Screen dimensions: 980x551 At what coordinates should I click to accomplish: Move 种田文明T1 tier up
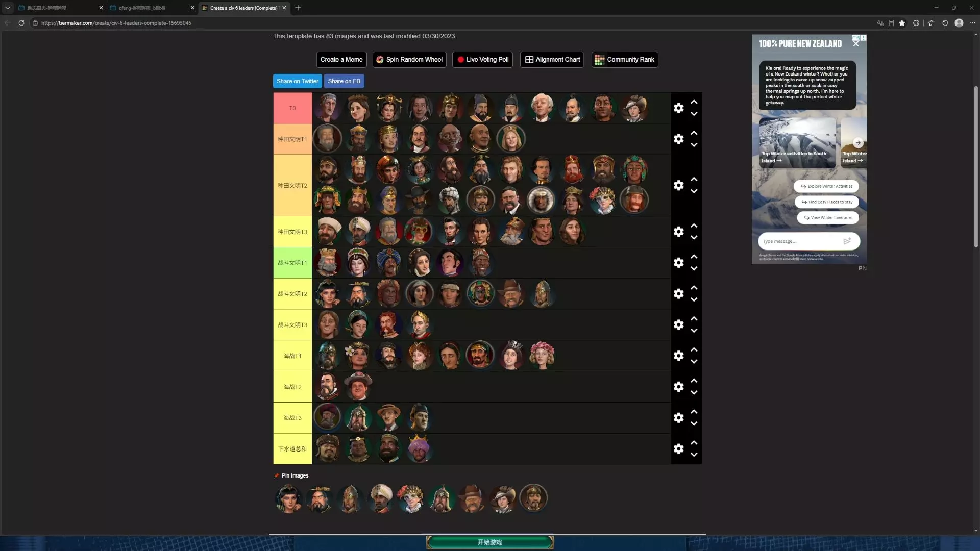(694, 133)
